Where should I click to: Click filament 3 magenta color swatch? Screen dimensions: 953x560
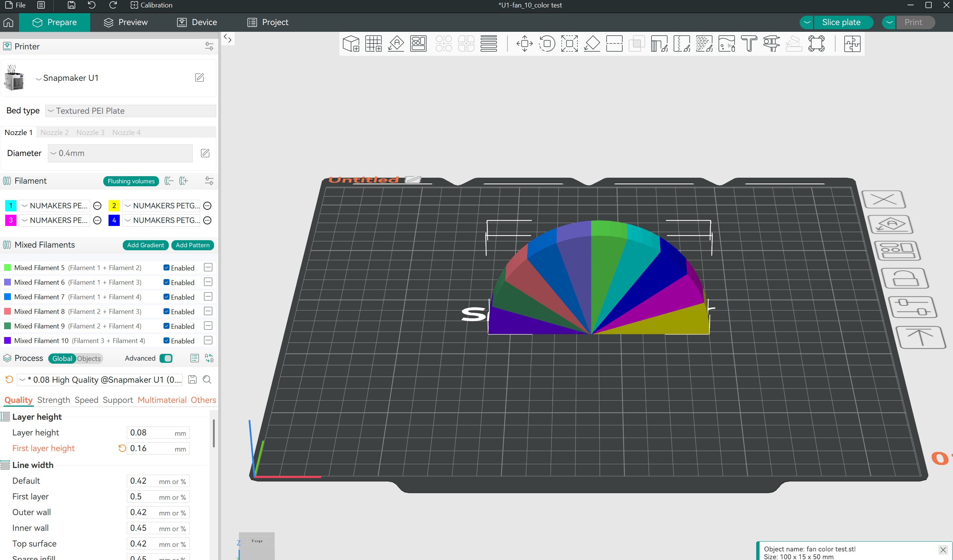[x=10, y=220]
